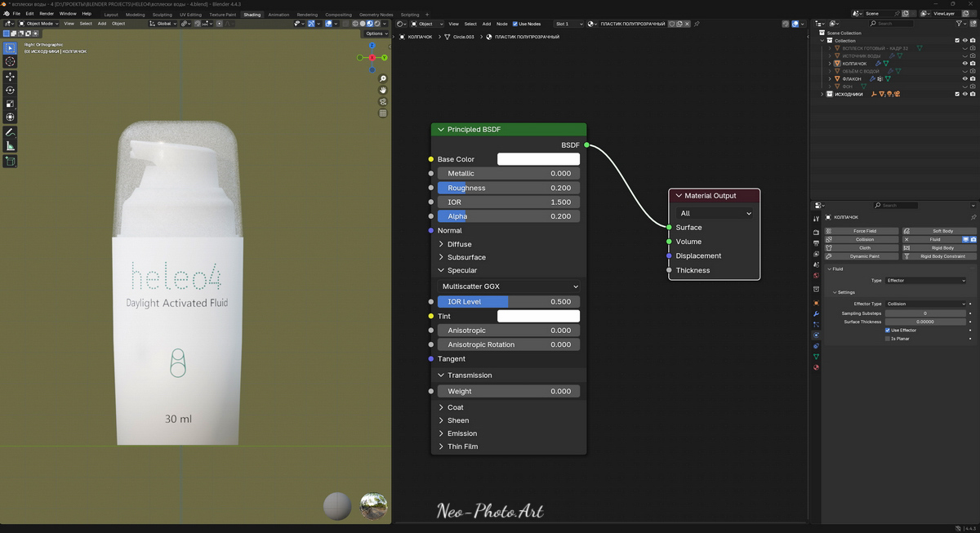Screen dimensions: 980x533
Task: Open the World properties tab icon
Action: coord(816,276)
